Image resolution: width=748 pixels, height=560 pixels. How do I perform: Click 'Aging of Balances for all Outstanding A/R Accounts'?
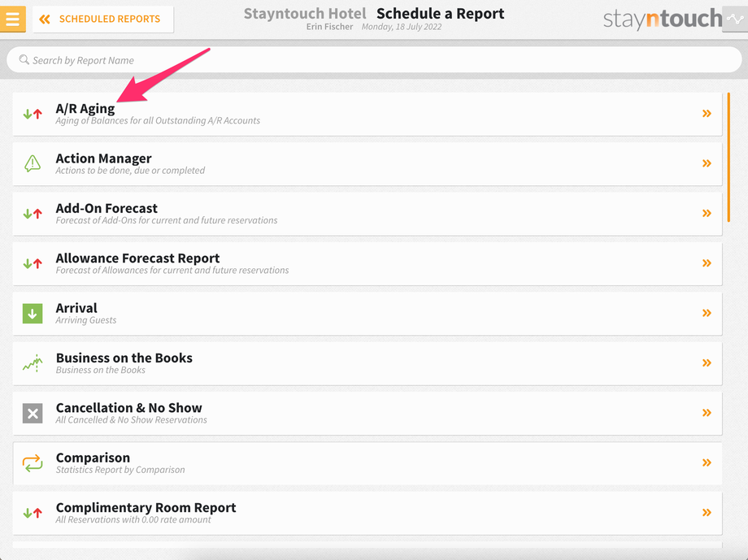[158, 120]
